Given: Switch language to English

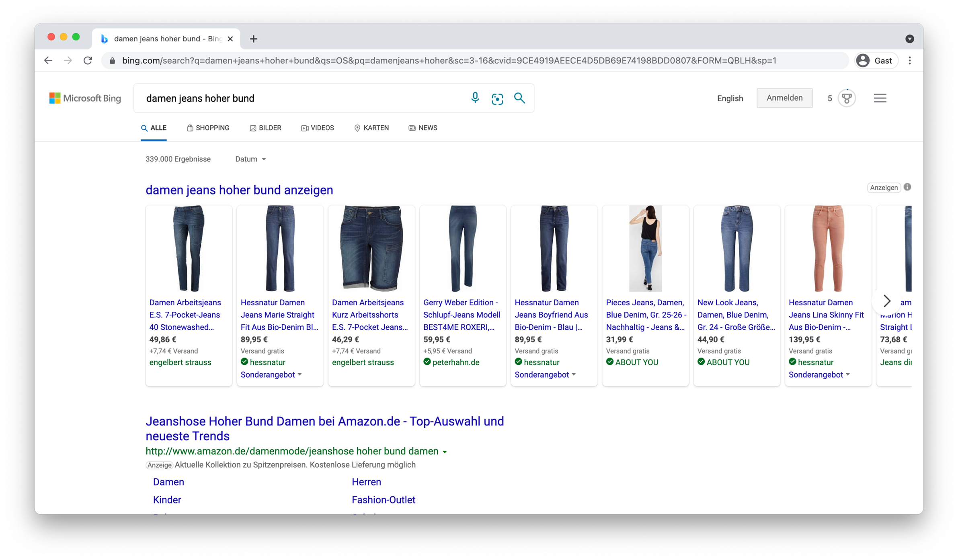Looking at the screenshot, I should pyautogui.click(x=730, y=98).
